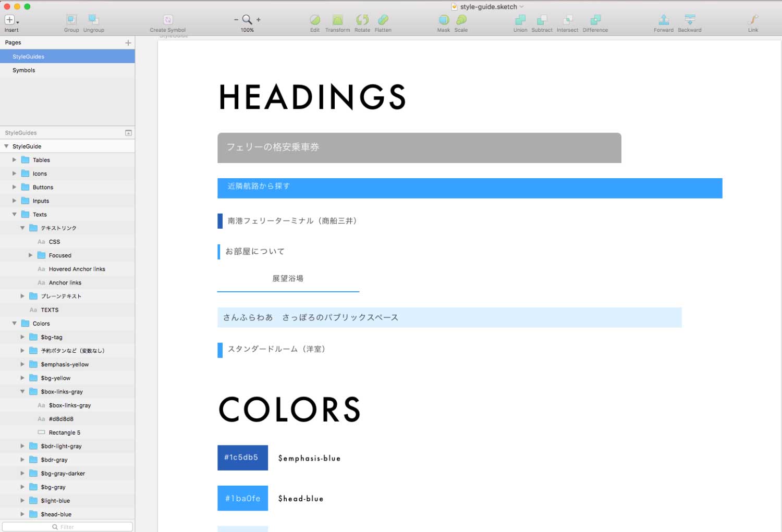
Task: Click the layer Filter search field
Action: (67, 527)
